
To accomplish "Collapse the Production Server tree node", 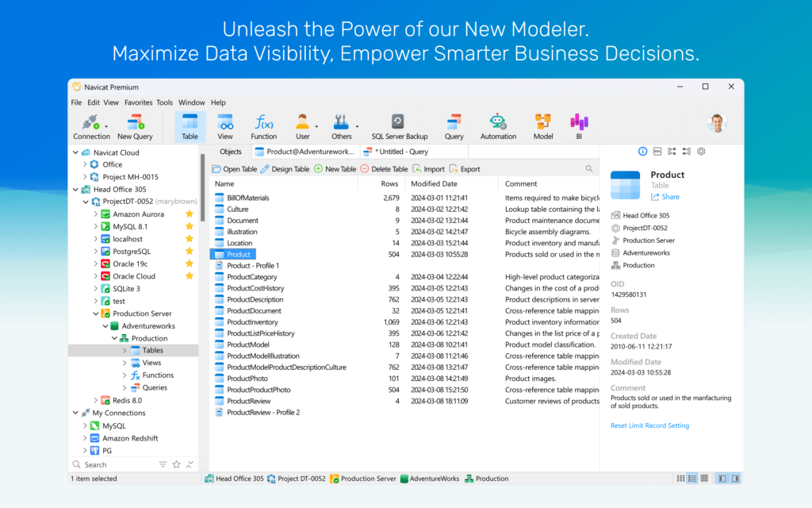I will [x=96, y=314].
